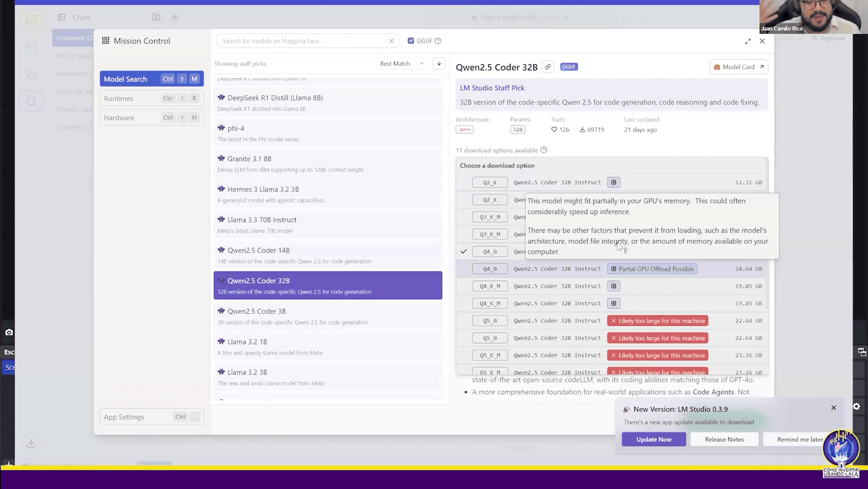Dismiss the new version notification
The width and height of the screenshot is (868, 489).
[x=833, y=408]
